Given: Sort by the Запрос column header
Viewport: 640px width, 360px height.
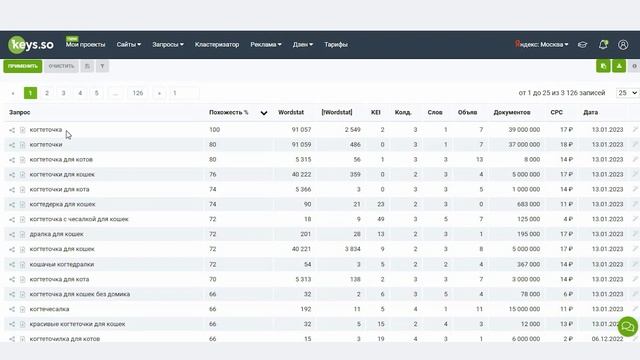Looking at the screenshot, I should 20,112.
